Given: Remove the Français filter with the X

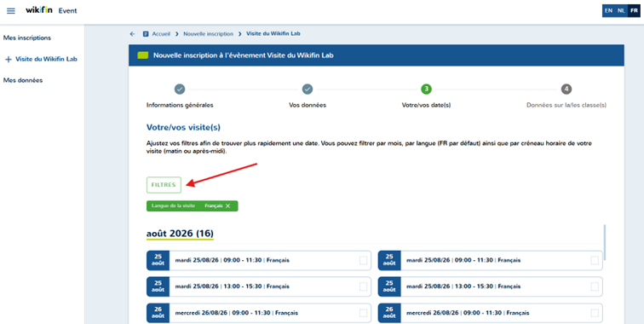Looking at the screenshot, I should [x=228, y=206].
